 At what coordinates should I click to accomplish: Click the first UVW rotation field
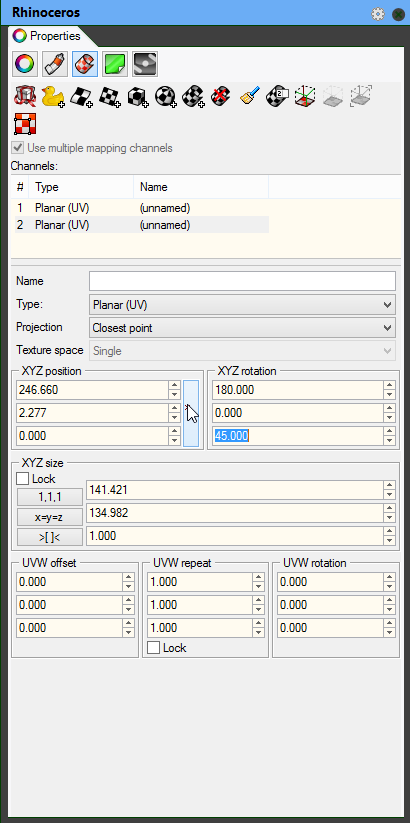tap(330, 582)
